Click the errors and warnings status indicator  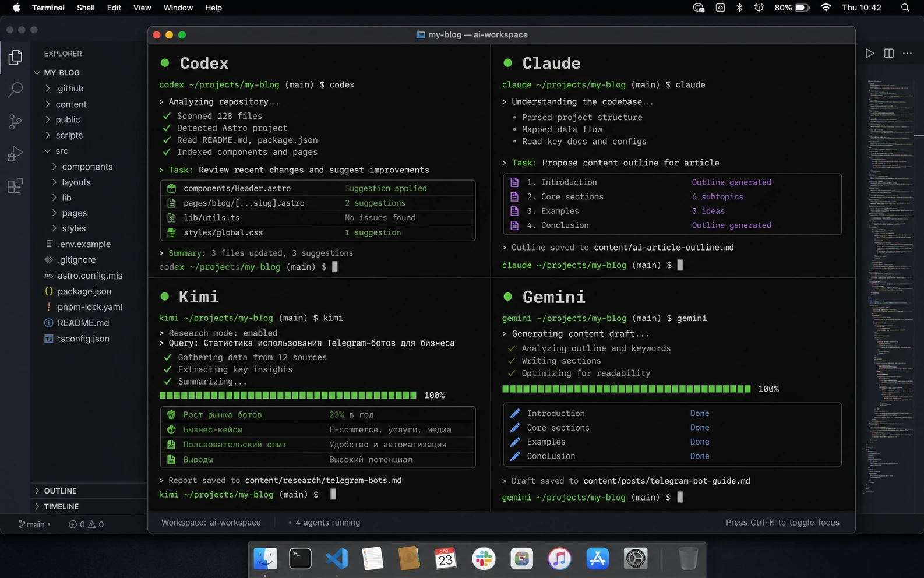point(86,524)
